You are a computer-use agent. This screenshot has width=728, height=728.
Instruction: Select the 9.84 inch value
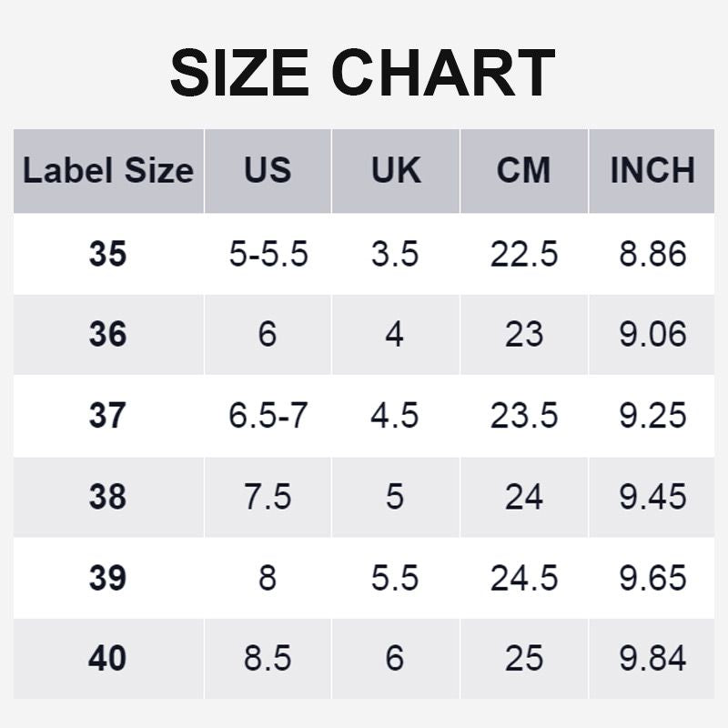652,659
